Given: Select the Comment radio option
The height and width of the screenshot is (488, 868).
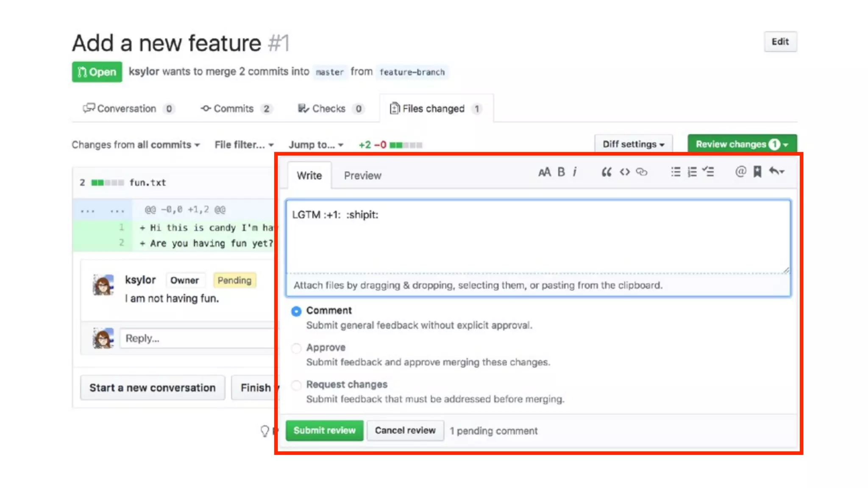Looking at the screenshot, I should tap(296, 311).
